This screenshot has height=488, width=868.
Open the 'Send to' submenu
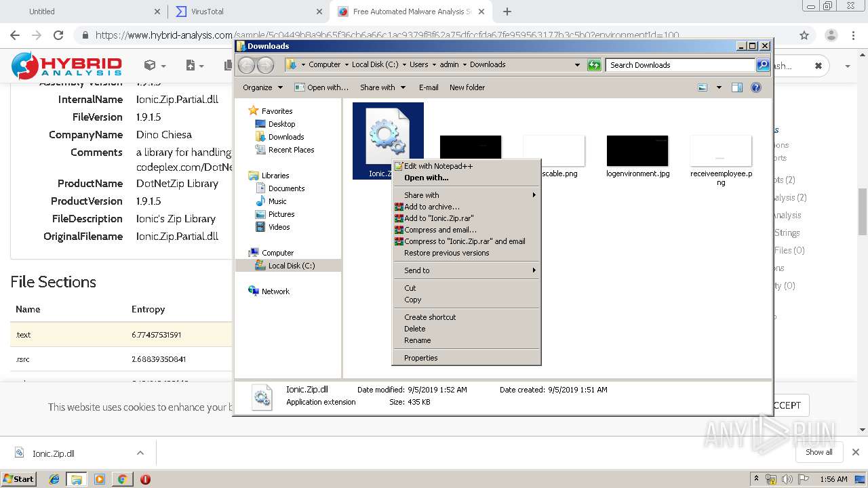(x=467, y=270)
